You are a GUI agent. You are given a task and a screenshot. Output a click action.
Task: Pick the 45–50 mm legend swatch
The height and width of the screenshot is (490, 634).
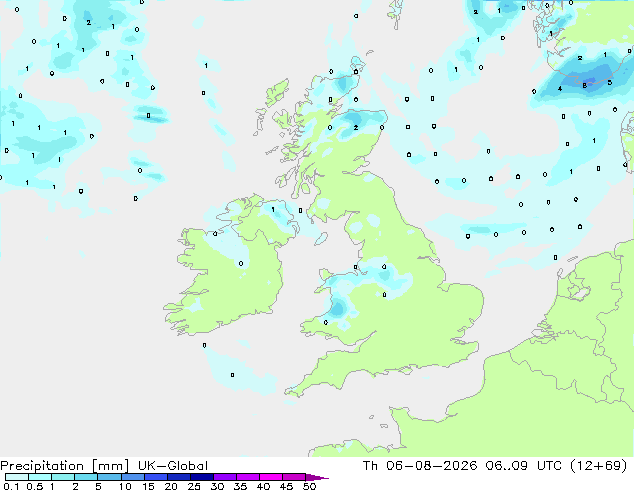click(x=294, y=477)
